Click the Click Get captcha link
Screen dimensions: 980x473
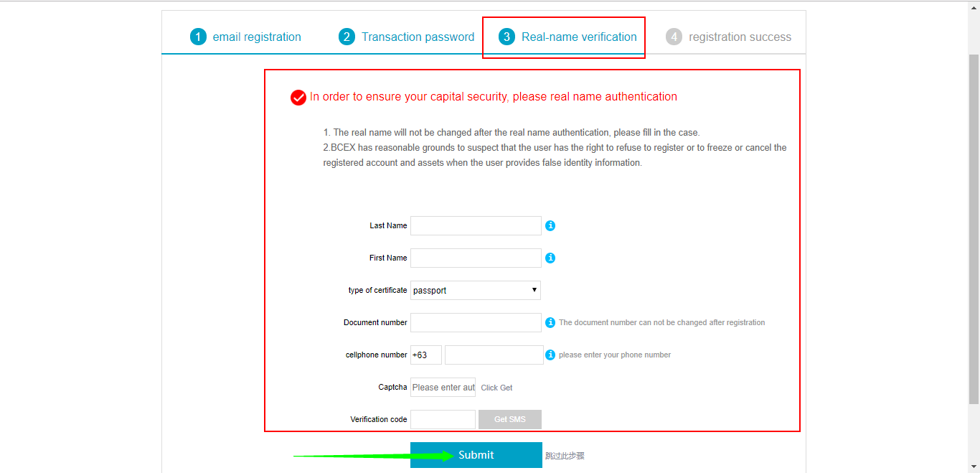(x=496, y=388)
